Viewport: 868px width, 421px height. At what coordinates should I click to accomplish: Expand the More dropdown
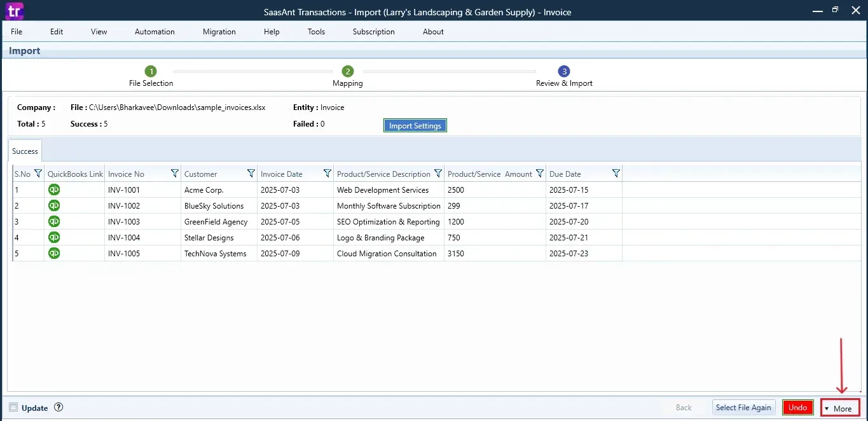click(840, 408)
